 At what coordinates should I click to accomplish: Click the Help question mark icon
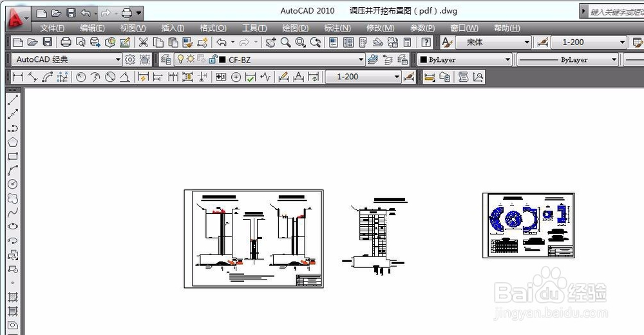(x=426, y=43)
